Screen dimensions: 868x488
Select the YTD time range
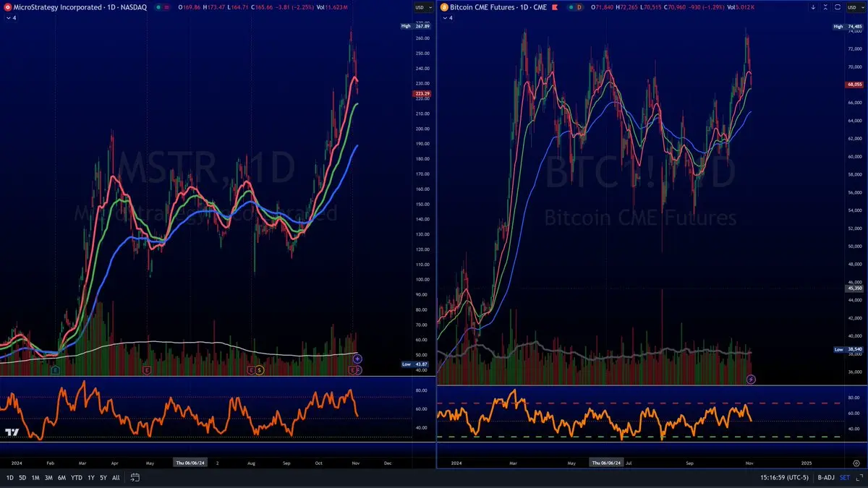(76, 478)
